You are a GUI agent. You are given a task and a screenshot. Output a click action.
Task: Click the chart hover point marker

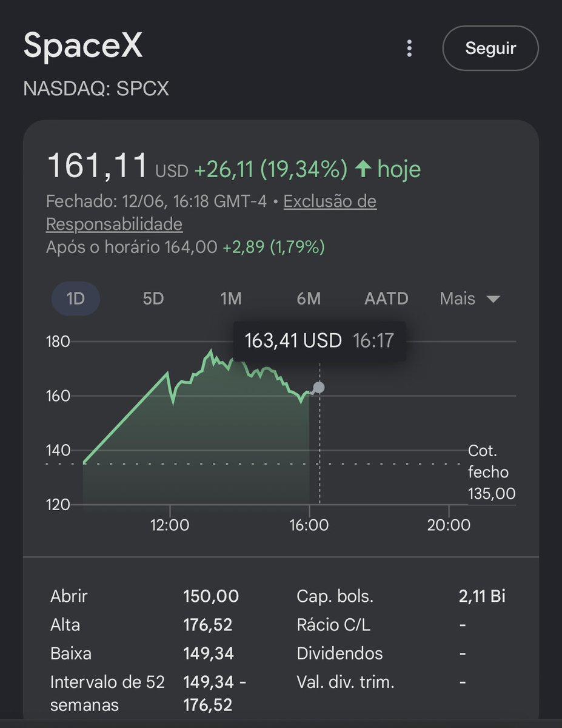coord(319,387)
